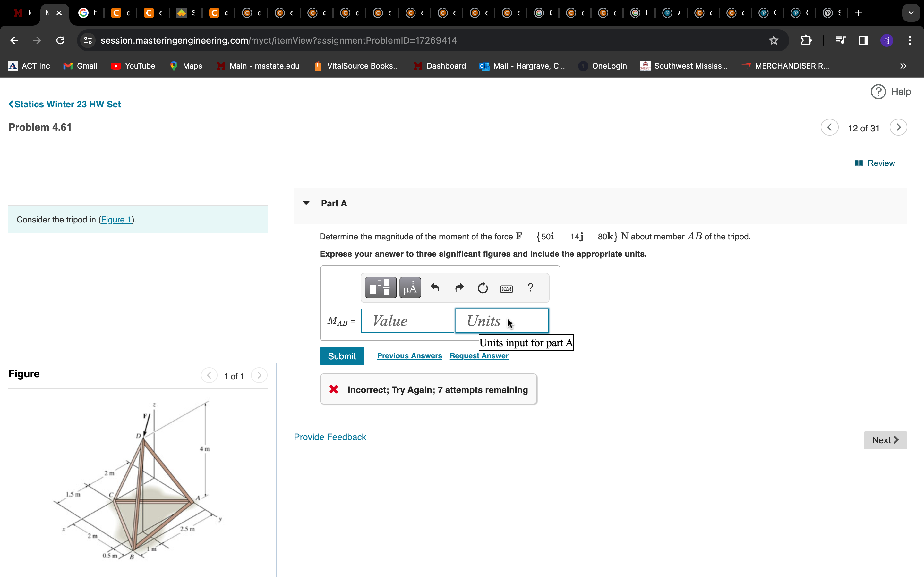Collapse the Part A section
This screenshot has height=577, width=924.
[306, 203]
